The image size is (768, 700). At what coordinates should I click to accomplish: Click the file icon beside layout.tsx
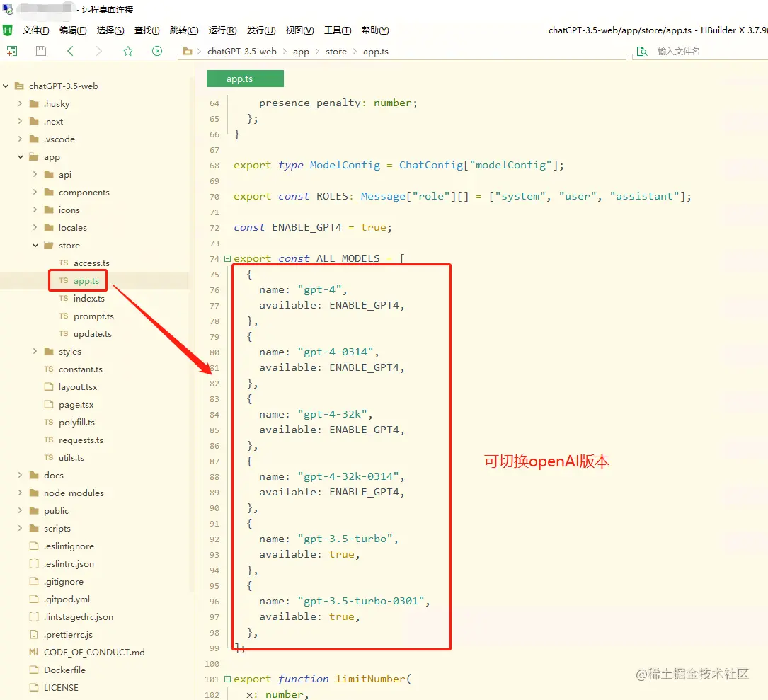tap(49, 386)
